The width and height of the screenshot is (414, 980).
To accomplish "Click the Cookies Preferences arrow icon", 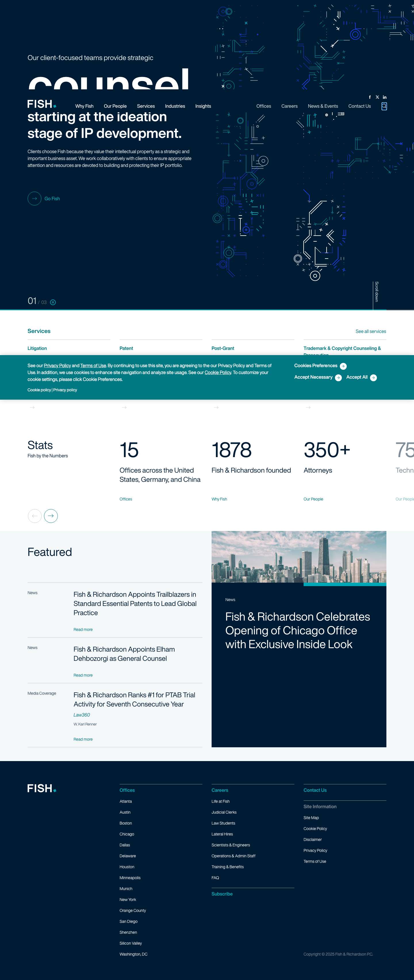I will (343, 366).
